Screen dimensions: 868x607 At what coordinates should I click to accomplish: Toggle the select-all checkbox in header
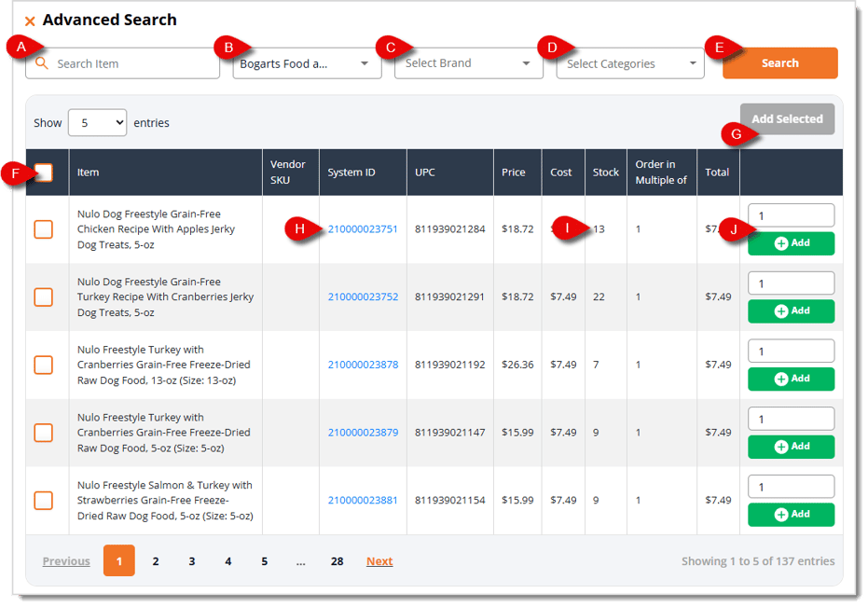coord(44,172)
